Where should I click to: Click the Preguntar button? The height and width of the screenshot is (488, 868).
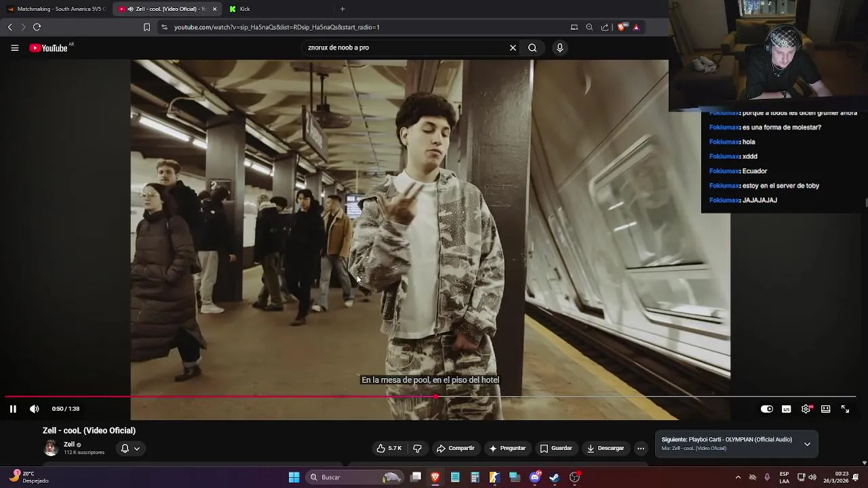point(507,448)
